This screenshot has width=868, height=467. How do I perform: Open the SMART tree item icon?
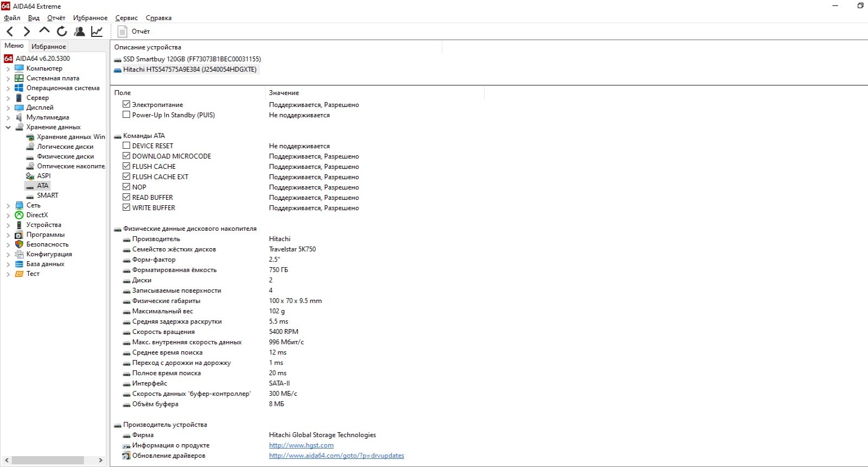point(30,195)
